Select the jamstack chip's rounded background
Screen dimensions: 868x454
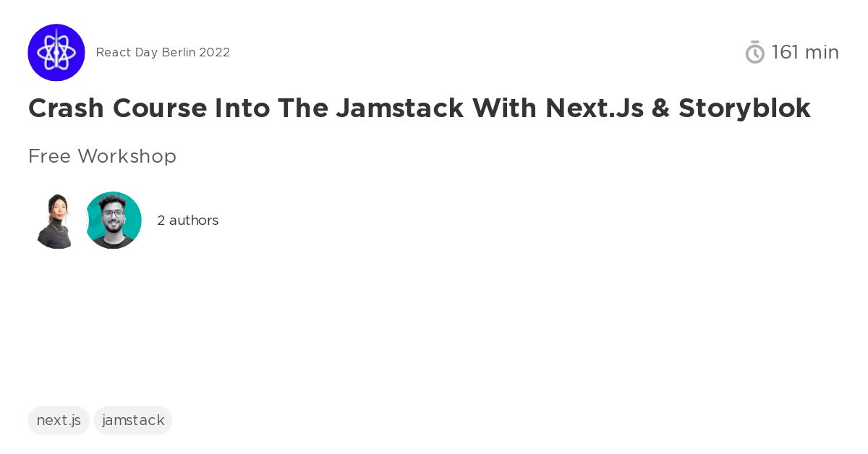coord(133,420)
